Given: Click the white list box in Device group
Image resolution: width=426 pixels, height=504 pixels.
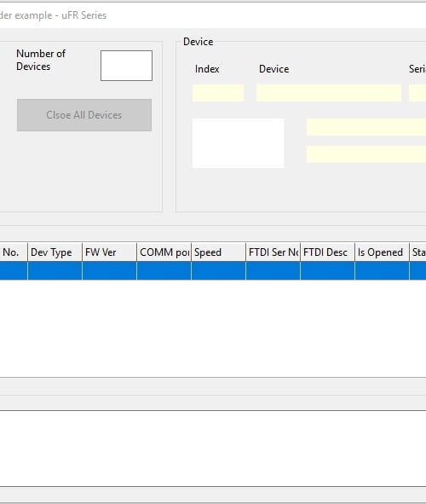Looking at the screenshot, I should pyautogui.click(x=238, y=143).
